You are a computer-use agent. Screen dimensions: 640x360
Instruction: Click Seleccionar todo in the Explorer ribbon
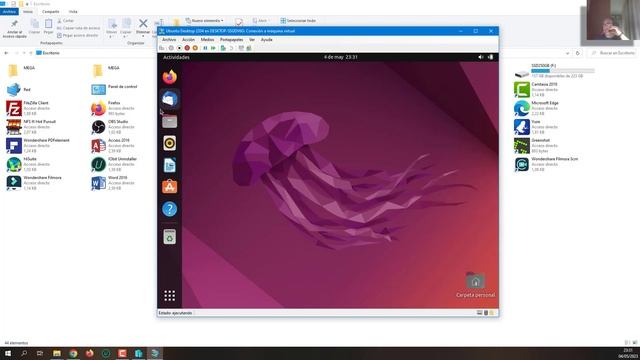pyautogui.click(x=298, y=20)
